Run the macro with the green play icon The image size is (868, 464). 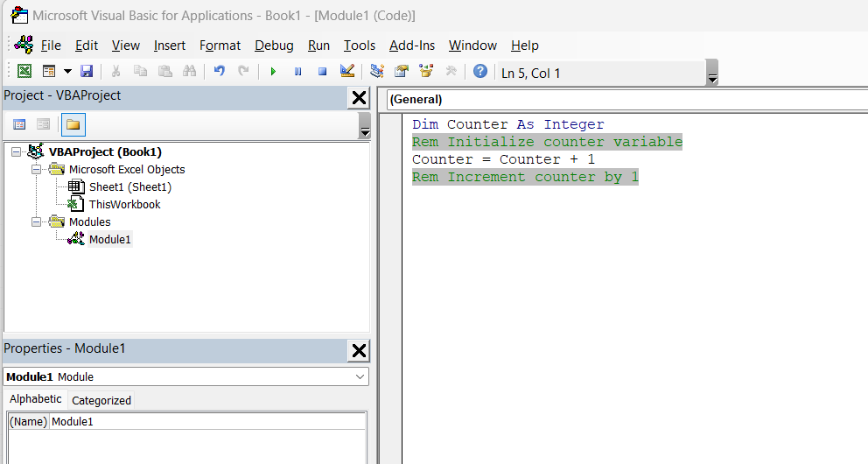tap(273, 72)
